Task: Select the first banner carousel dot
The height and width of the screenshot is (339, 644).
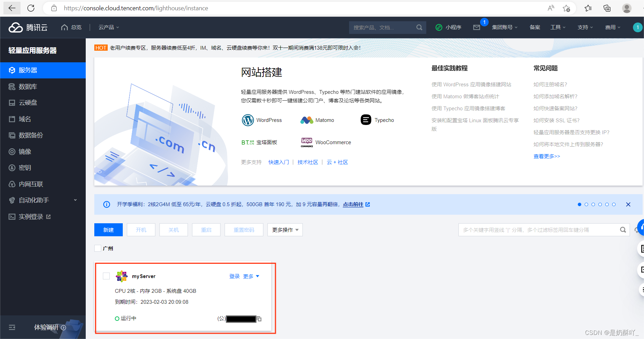Action: (x=580, y=204)
